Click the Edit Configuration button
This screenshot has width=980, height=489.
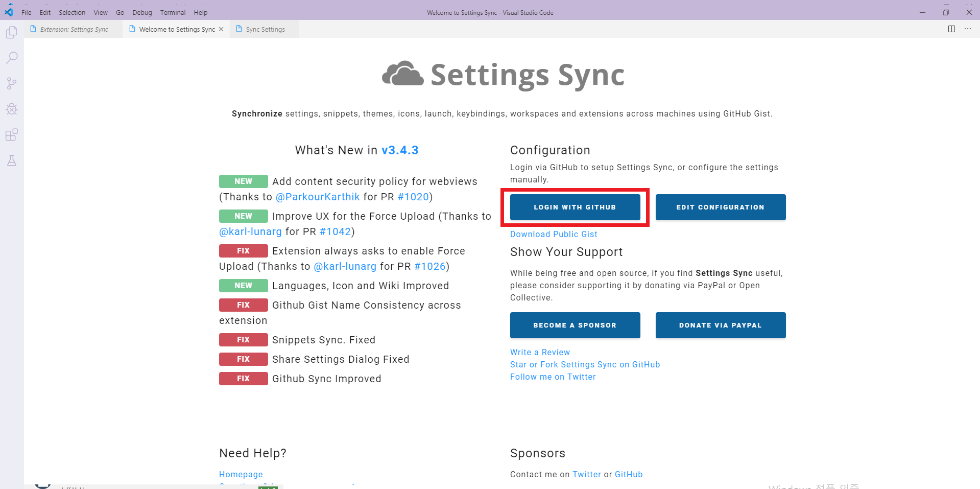721,207
